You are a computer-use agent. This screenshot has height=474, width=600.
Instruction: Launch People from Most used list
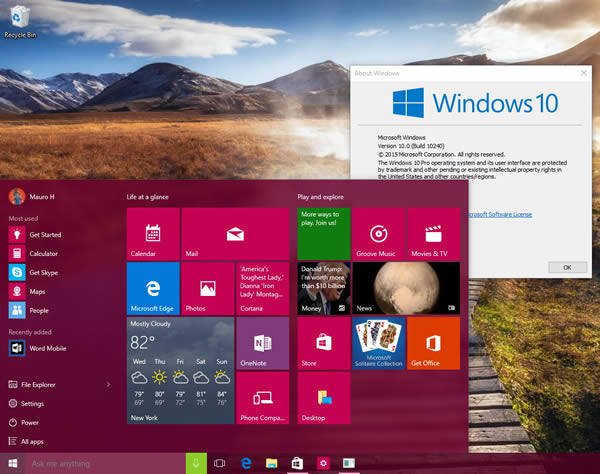click(x=29, y=310)
